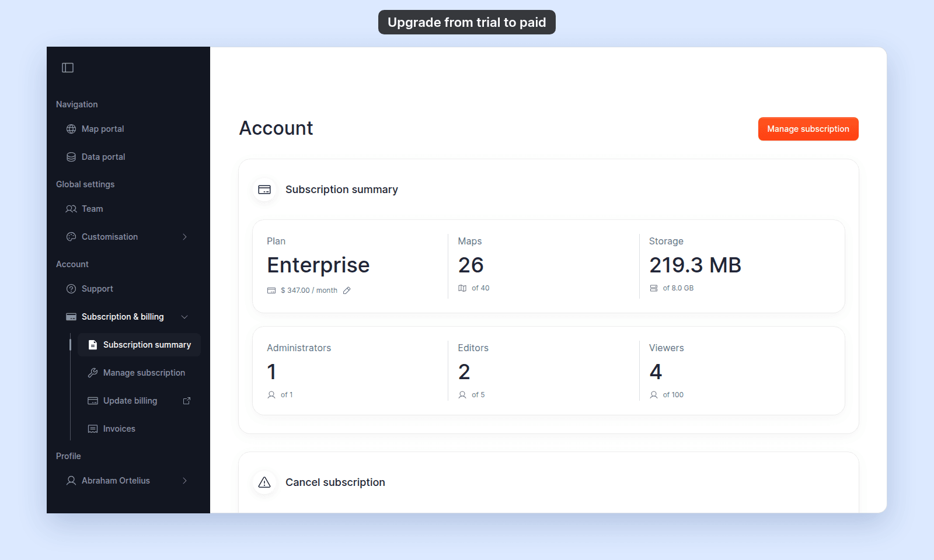Viewport: 934px width, 560px height.
Task: Click the orange Manage subscription button
Action: click(808, 129)
